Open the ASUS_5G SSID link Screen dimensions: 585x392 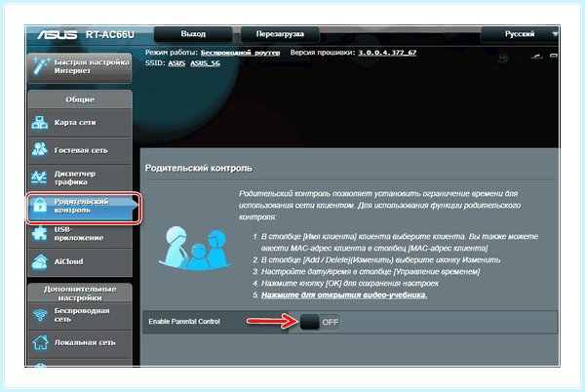205,63
